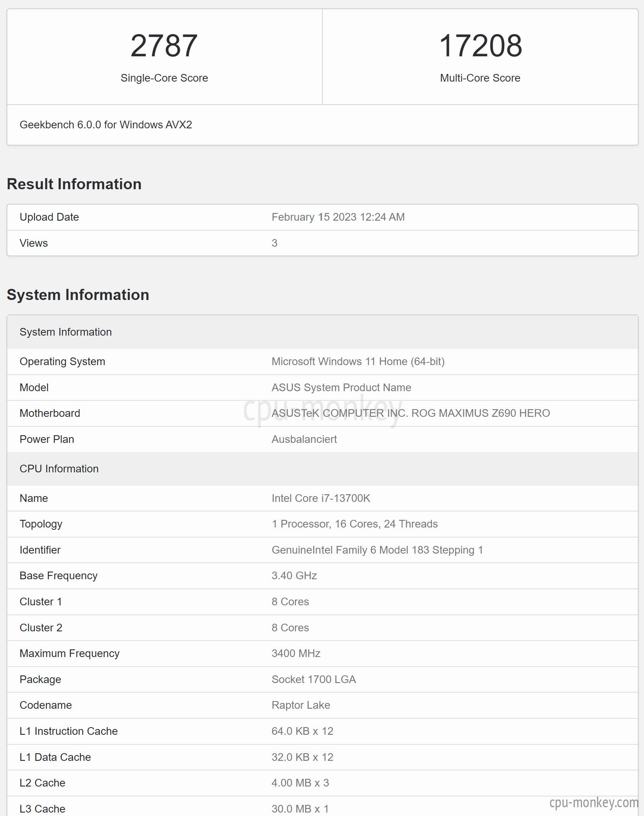Click the Power Plan label
The image size is (644, 816).
(47, 439)
